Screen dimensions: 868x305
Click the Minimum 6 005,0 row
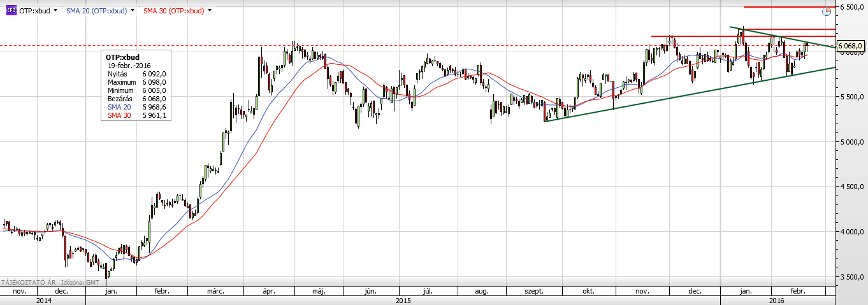(x=137, y=90)
